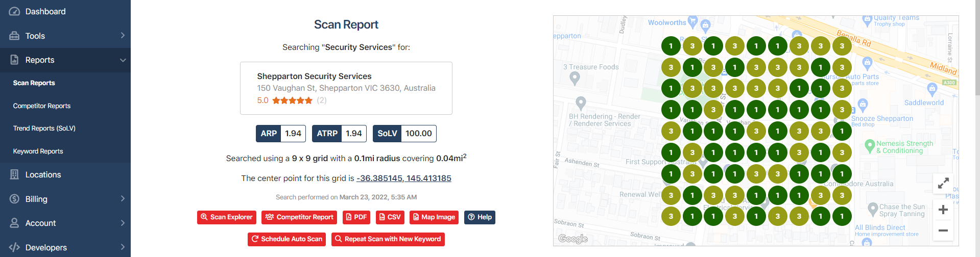This screenshot has height=257, width=980.
Task: Expand the Tools submenu chevron
Action: (123, 36)
